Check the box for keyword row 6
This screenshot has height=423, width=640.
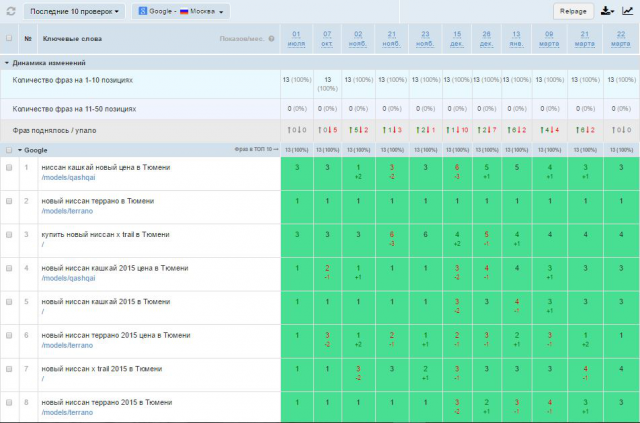9,335
